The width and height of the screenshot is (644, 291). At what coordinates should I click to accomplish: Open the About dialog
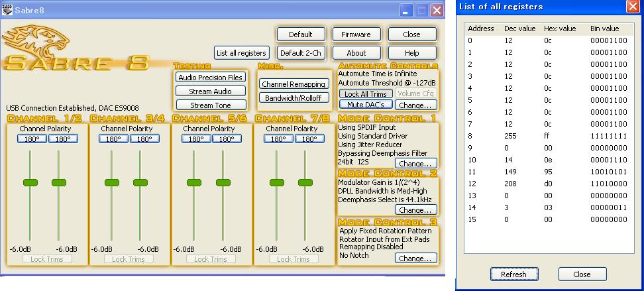[x=356, y=52]
